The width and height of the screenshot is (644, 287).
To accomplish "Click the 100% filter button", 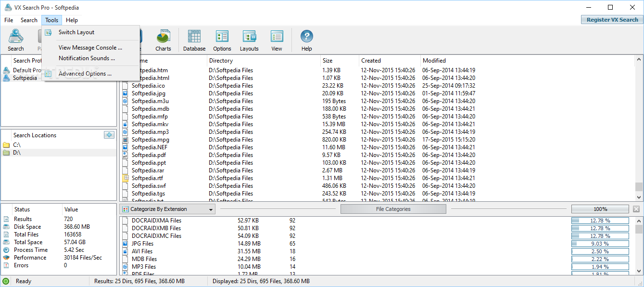I will (x=600, y=209).
